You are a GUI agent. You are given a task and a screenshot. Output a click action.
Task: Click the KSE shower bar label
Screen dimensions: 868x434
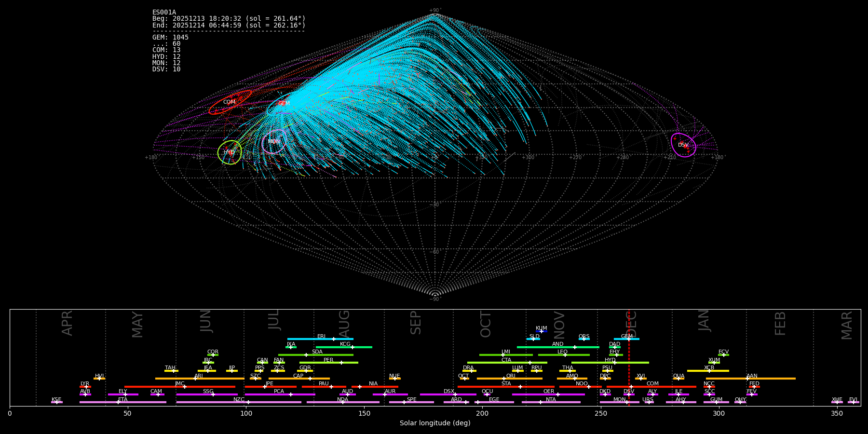56,400
